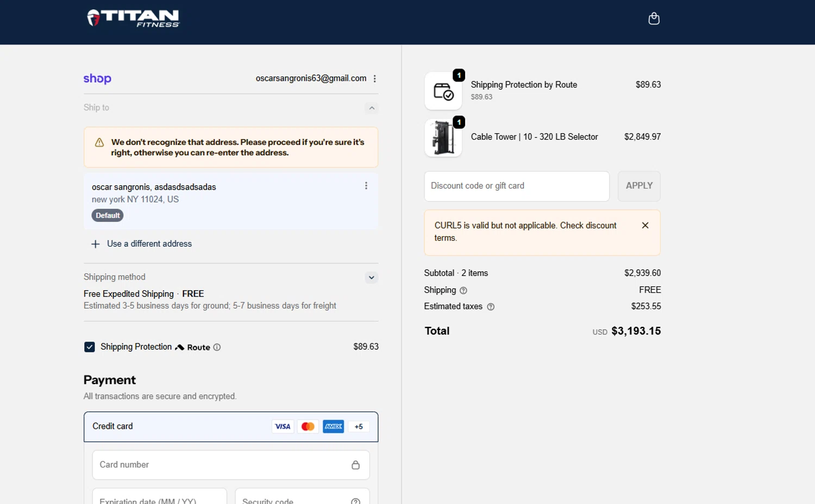Focus the Card number field
This screenshot has width=815, height=504.
coord(231,465)
